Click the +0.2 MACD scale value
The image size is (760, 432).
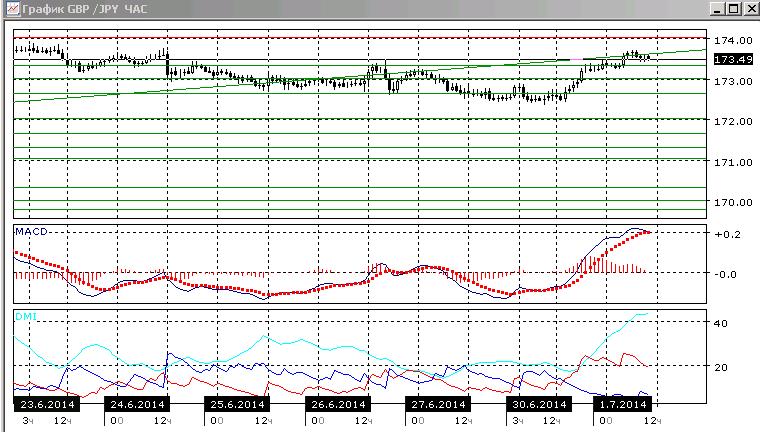tap(728, 235)
